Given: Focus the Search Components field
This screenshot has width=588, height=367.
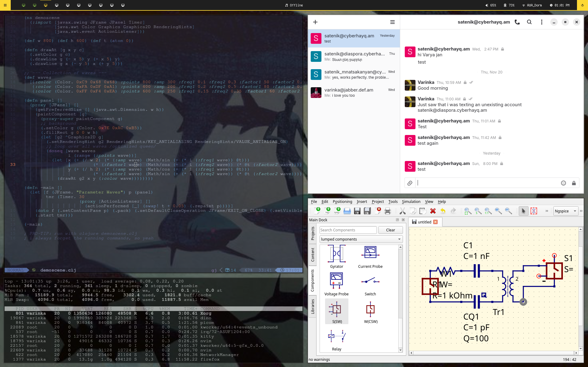Looking at the screenshot, I should pyautogui.click(x=348, y=230).
